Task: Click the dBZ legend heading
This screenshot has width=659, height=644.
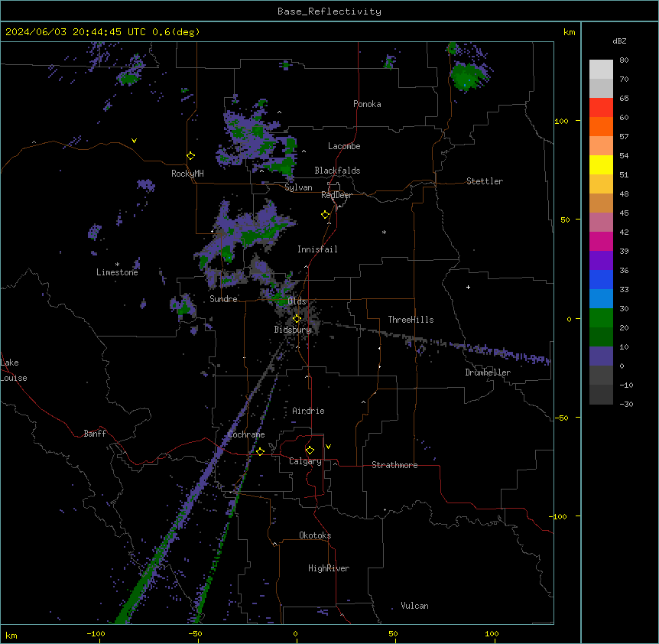Action: coord(619,41)
